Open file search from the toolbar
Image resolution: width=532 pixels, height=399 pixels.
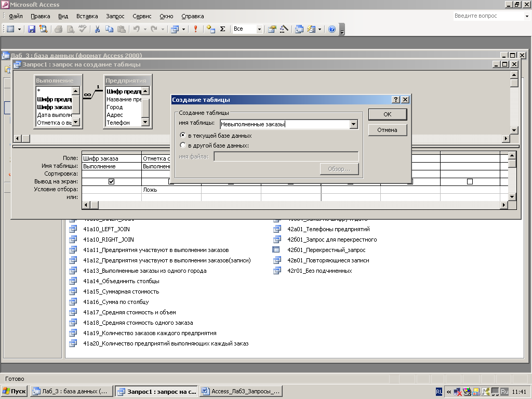[44, 29]
